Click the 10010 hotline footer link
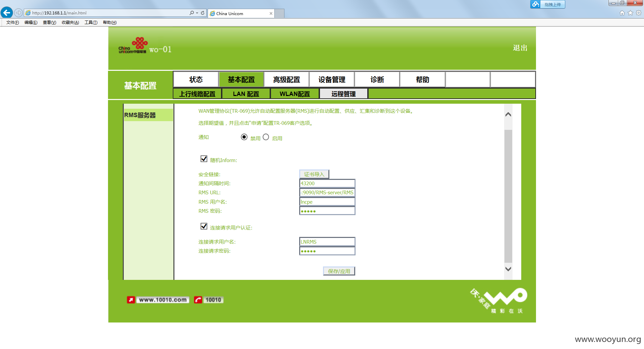This screenshot has height=349, width=644. pos(213,300)
